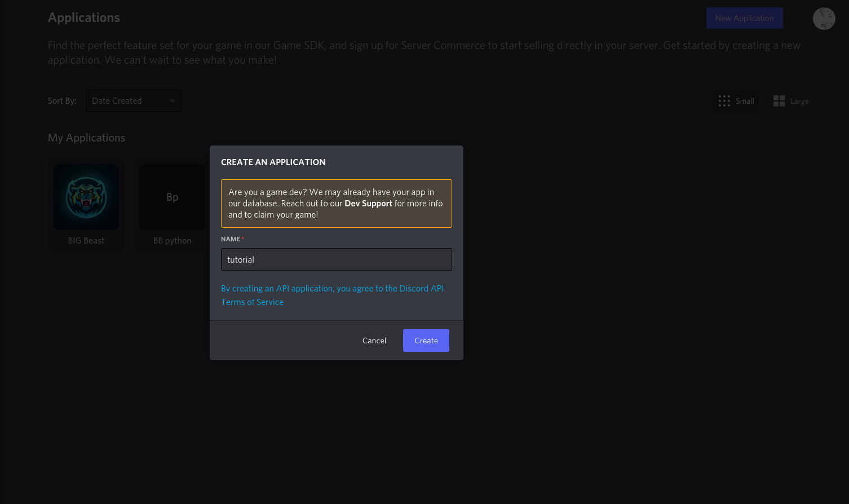The width and height of the screenshot is (849, 504).
Task: Switch to Small grid view
Action: pos(736,101)
